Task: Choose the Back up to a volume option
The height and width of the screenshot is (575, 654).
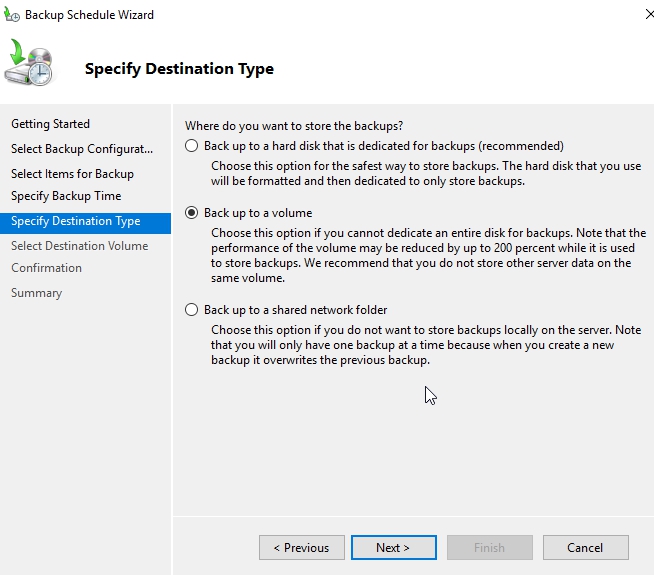Action: [x=192, y=213]
